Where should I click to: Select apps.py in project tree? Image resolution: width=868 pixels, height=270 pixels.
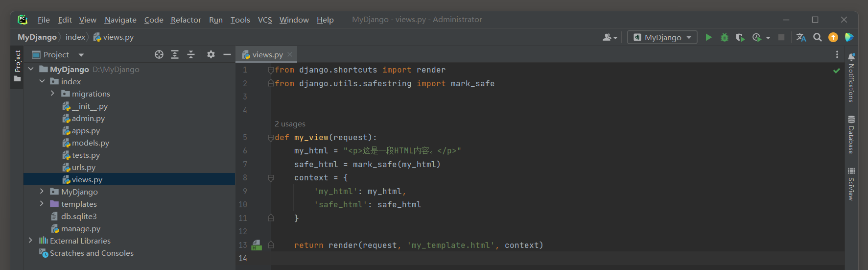pos(86,130)
